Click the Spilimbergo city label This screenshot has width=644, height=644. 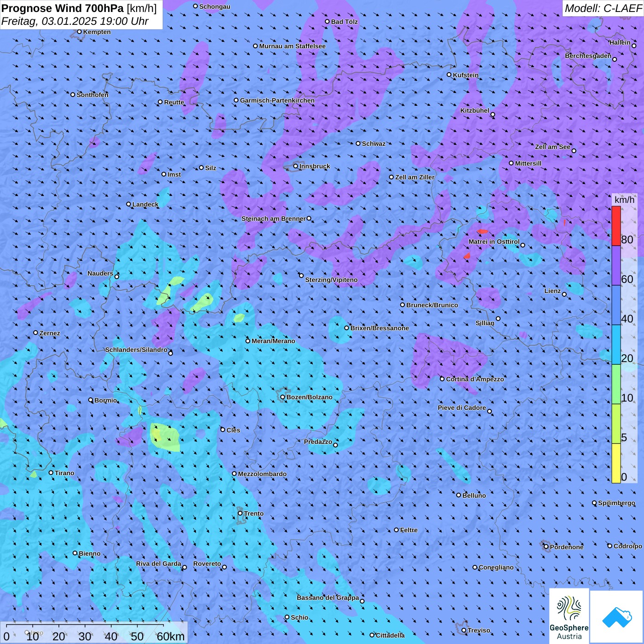click(x=616, y=503)
